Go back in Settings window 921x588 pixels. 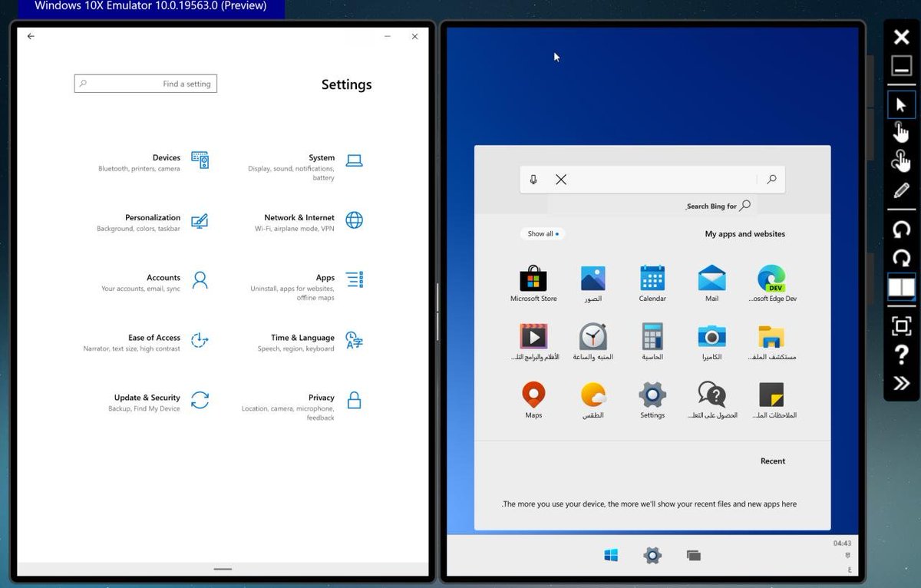31,36
